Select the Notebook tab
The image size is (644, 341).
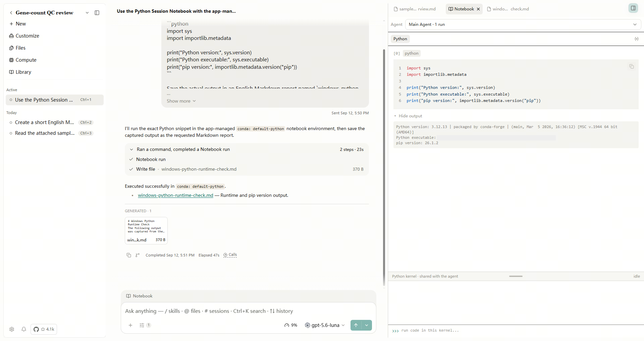(461, 9)
